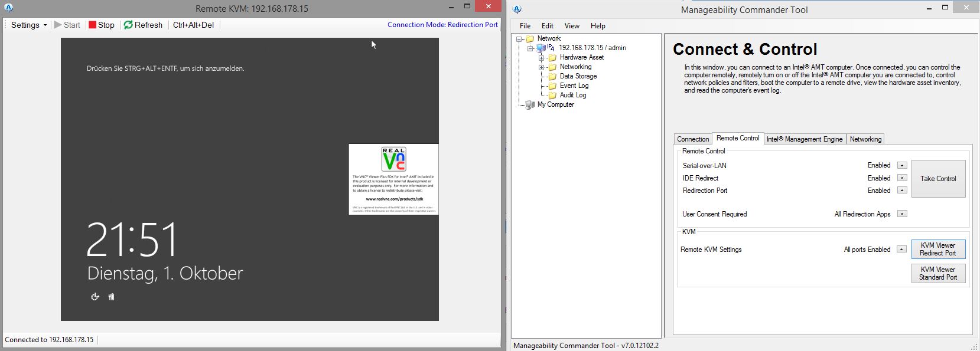
Task: Click the Take Control button
Action: coord(938,179)
